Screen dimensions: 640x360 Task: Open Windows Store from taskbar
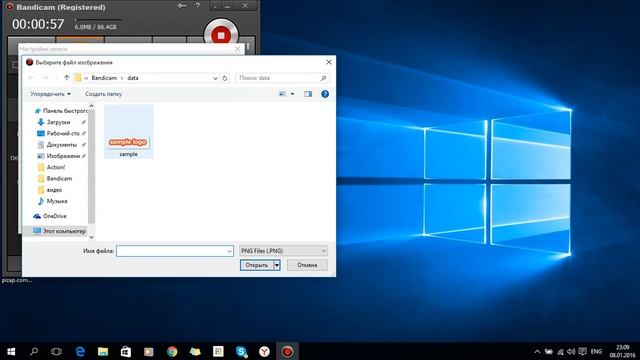point(126,351)
